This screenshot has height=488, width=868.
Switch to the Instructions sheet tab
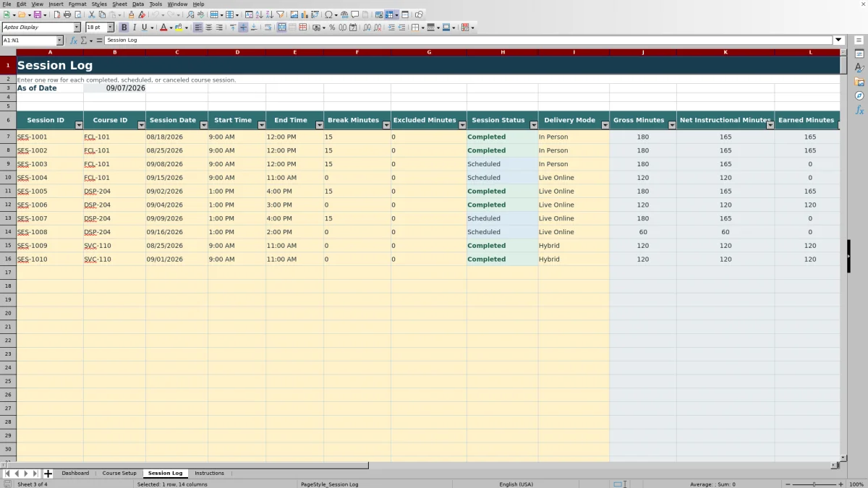[209, 474]
